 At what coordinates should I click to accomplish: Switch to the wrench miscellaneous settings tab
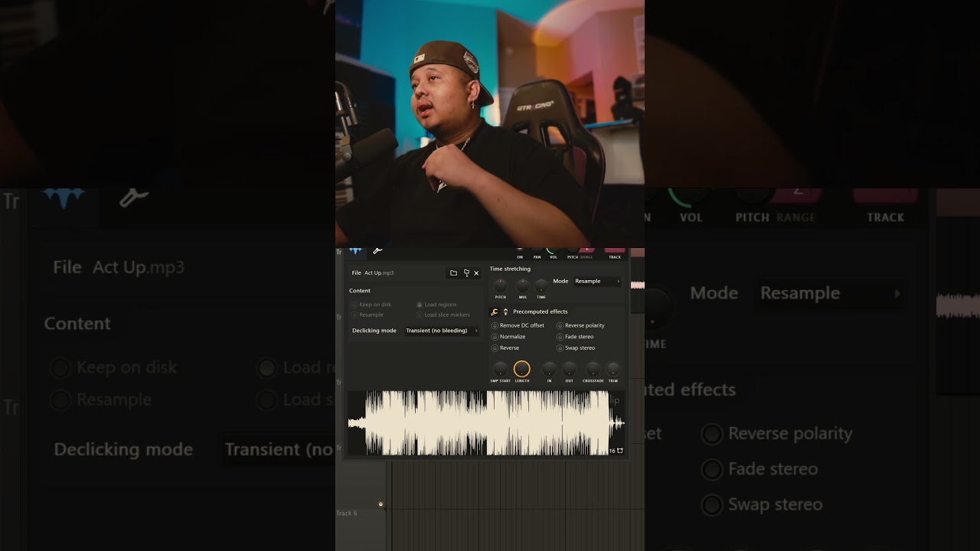click(x=377, y=251)
